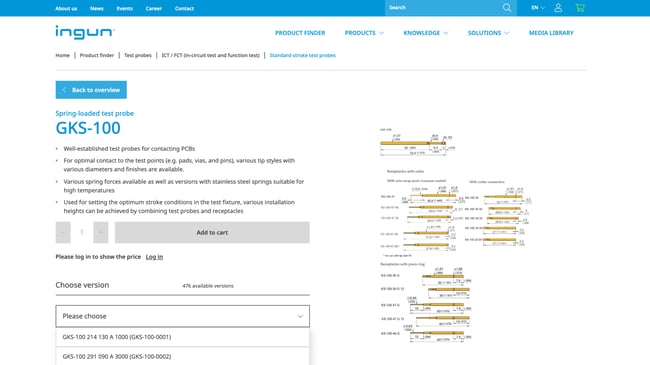This screenshot has width=650, height=365.
Task: Click the Ingun logo
Action: pos(85,32)
